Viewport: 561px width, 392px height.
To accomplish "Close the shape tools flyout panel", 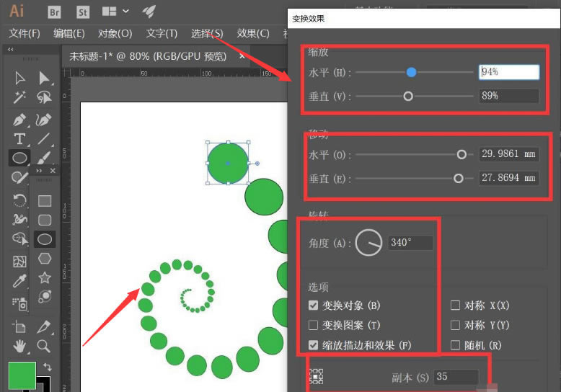I will (x=53, y=171).
